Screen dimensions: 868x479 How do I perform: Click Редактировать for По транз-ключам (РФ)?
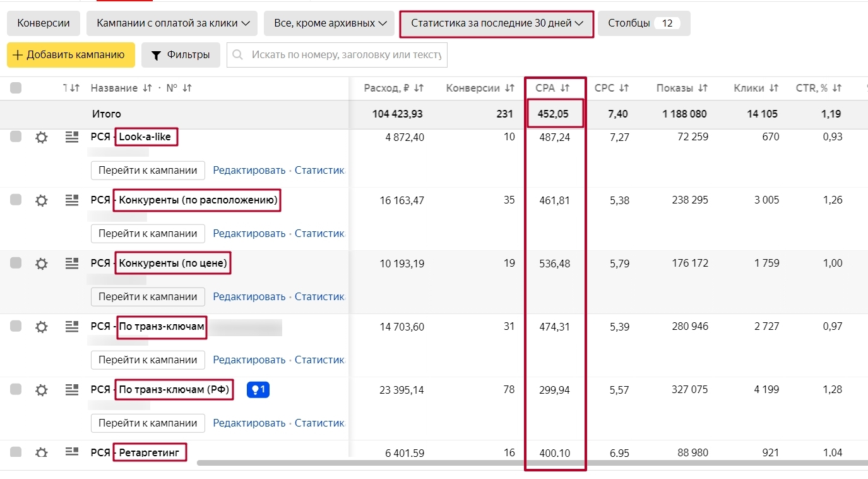pyautogui.click(x=249, y=423)
